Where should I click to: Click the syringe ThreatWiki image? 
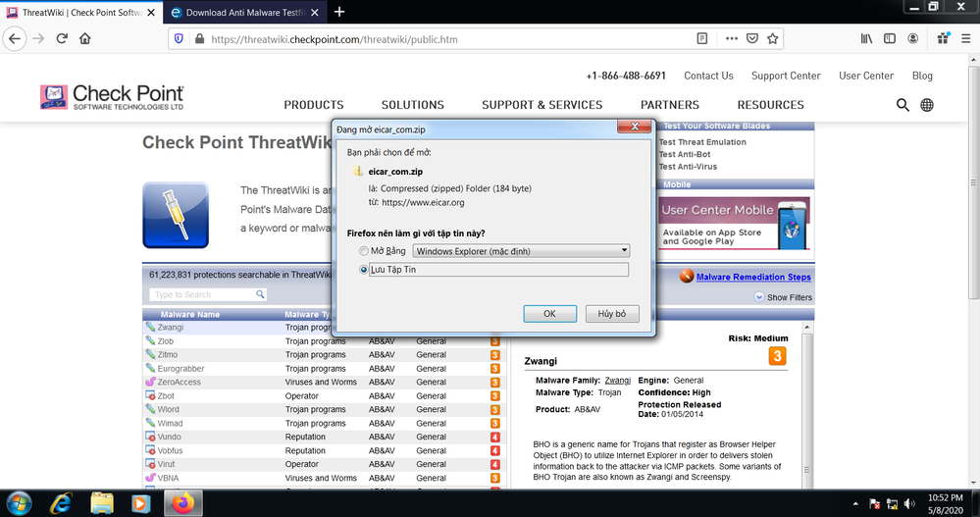176,215
